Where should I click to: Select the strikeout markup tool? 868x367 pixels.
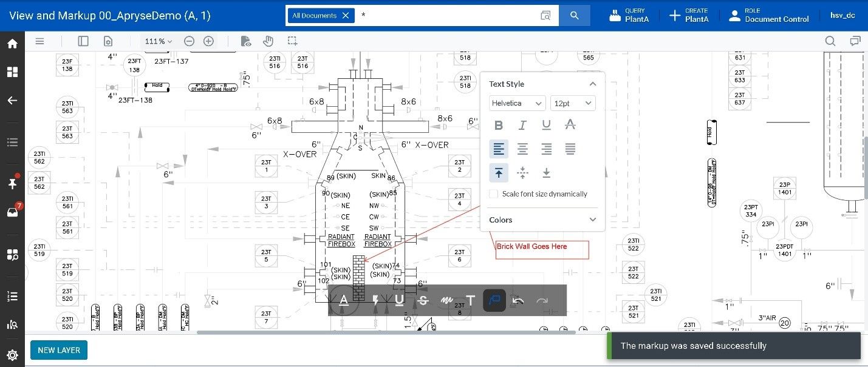coord(423,300)
